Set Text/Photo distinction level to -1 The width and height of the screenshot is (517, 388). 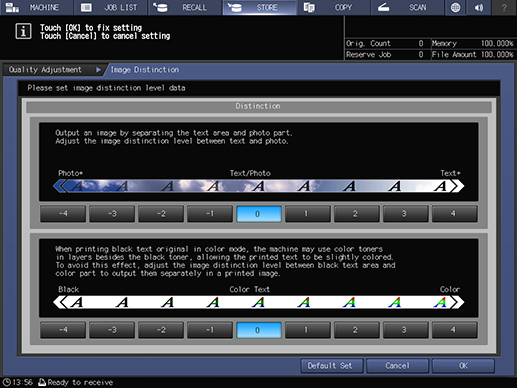tap(210, 214)
